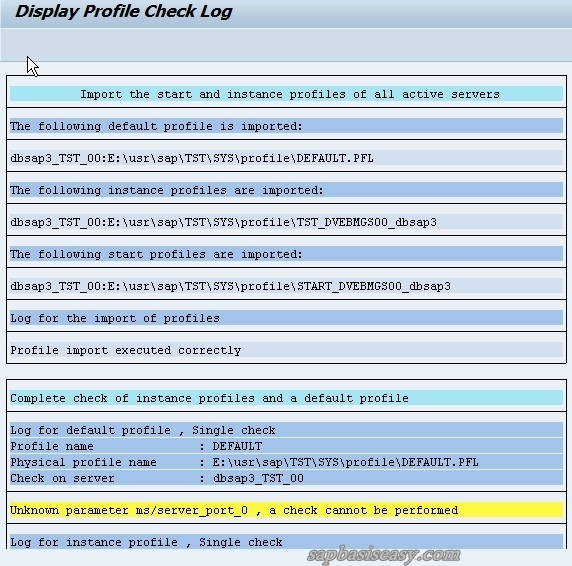This screenshot has width=572, height=566.
Task: Click the START_DVEBMGS00_dbsap3 profile path line
Action: (286, 286)
